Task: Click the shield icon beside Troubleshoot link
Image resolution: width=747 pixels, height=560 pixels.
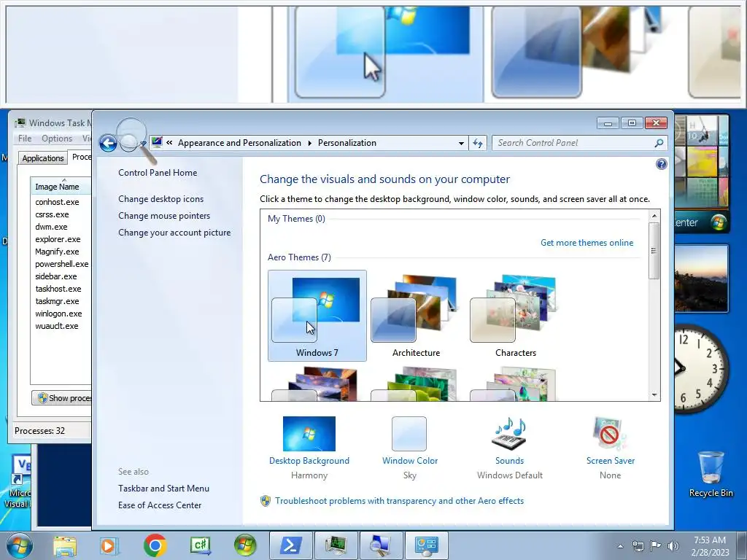Action: pyautogui.click(x=266, y=501)
